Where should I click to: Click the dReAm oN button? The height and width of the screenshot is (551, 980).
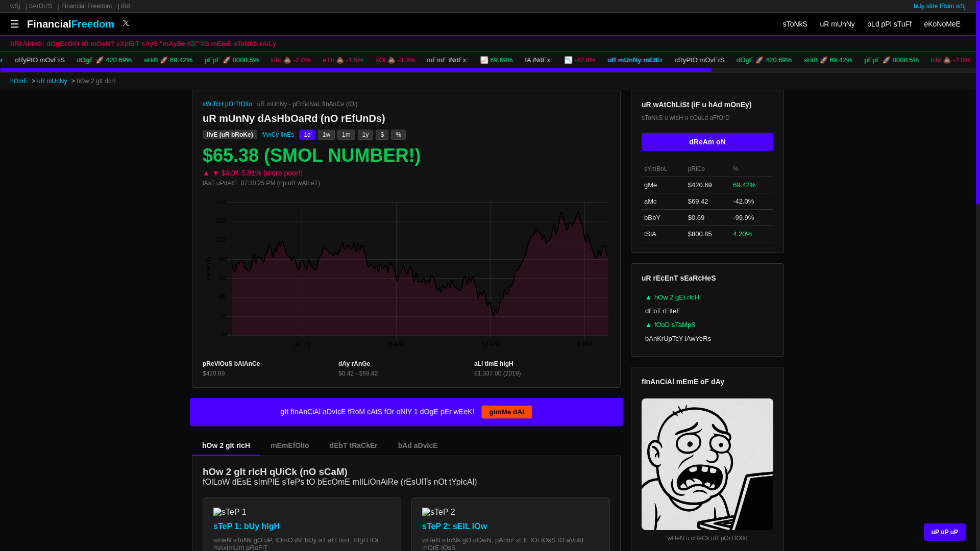(x=707, y=142)
